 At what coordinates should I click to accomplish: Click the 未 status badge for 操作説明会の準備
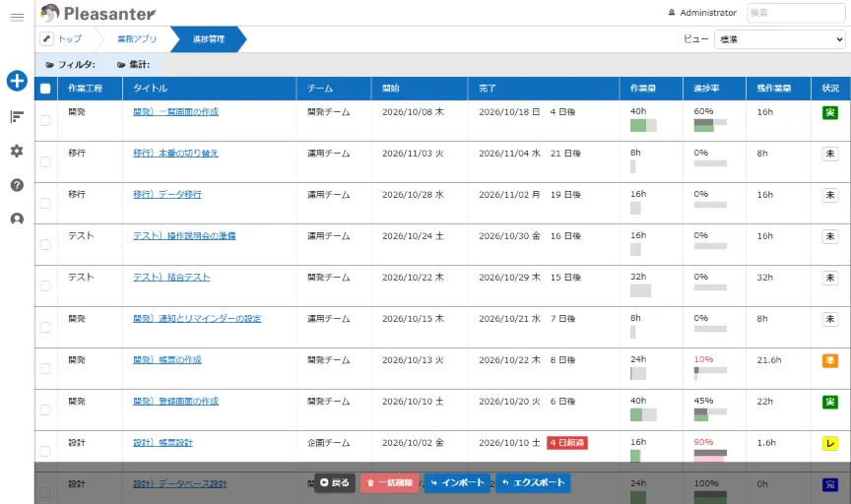coord(830,236)
